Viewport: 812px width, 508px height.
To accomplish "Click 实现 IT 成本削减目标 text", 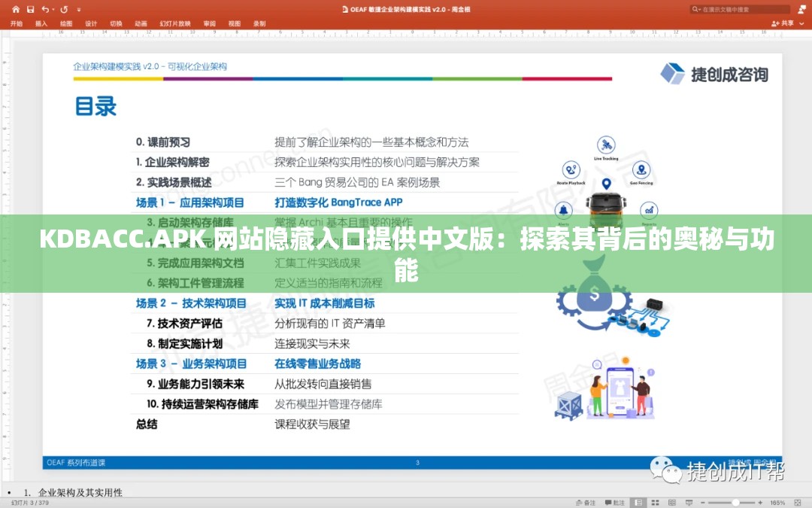I will pos(324,303).
